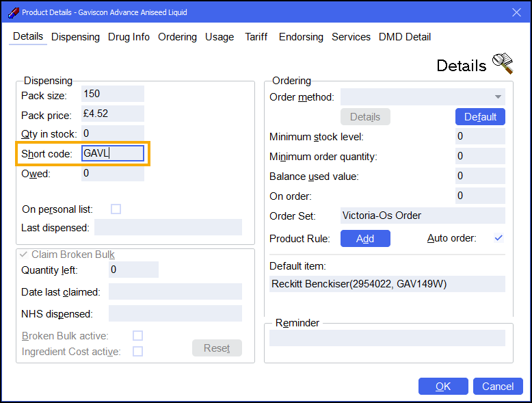The width and height of the screenshot is (532, 403).
Task: Click the Pack size field
Action: point(113,94)
